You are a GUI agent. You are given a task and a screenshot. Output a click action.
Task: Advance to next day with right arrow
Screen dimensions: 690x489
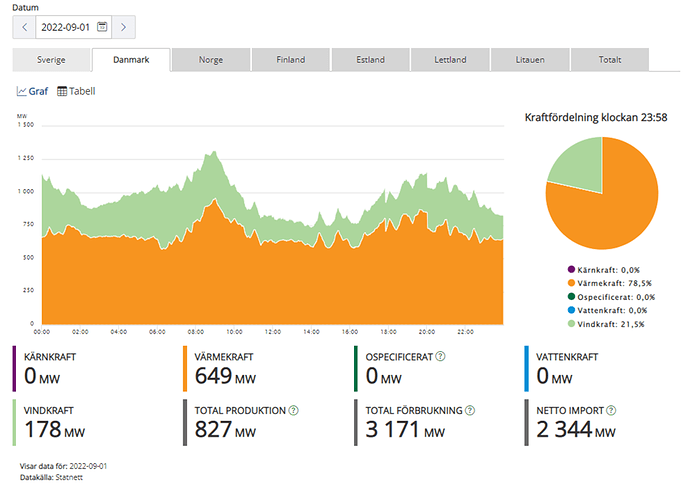[x=123, y=27]
